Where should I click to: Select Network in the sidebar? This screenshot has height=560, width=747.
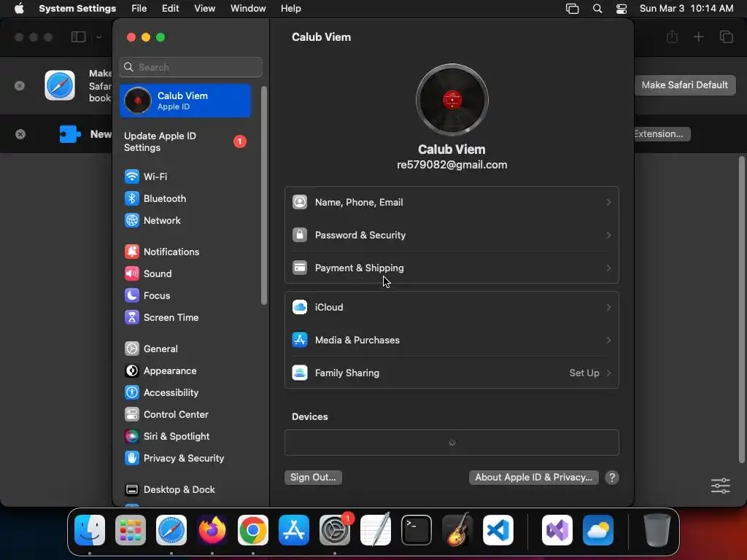[x=152, y=220]
